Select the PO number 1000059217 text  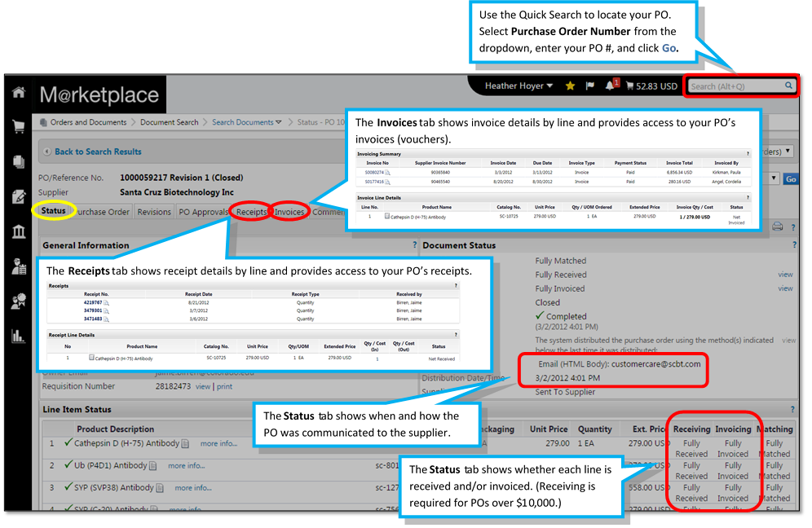[143, 178]
